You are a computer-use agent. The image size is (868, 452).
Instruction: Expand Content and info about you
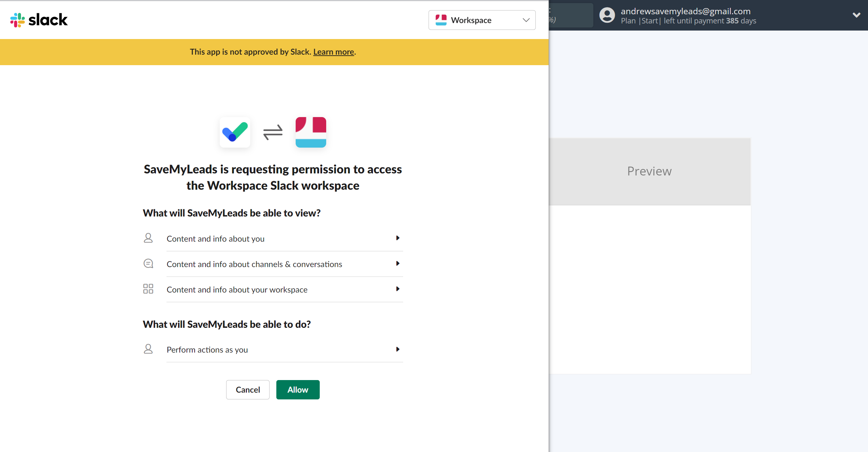click(x=284, y=239)
